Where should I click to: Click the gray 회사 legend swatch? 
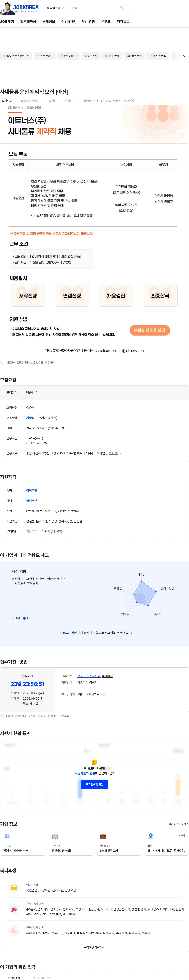[x=13, y=618]
